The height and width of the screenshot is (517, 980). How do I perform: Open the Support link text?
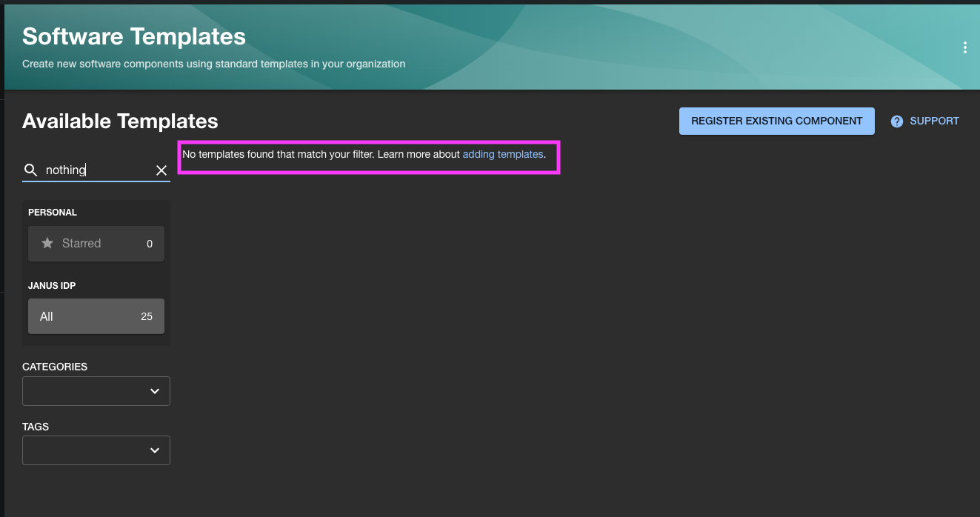tap(934, 121)
